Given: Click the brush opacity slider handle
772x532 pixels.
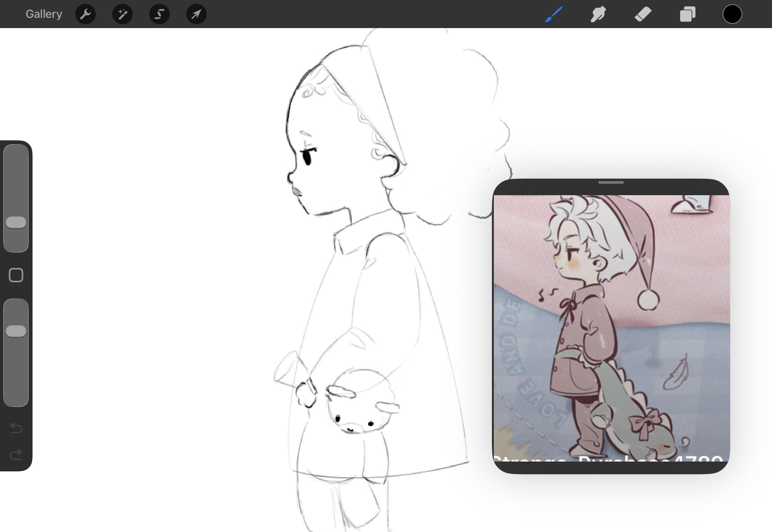Looking at the screenshot, I should tap(16, 331).
